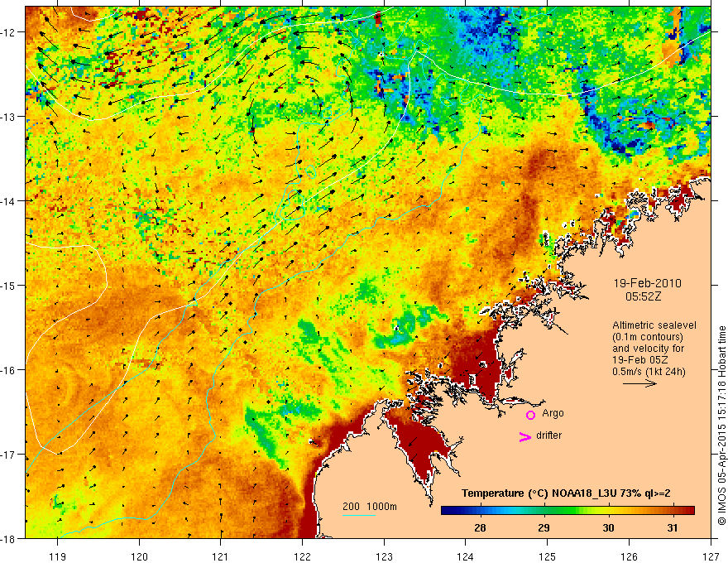
Task: Click the '-16' latitude axis label
Action: pos(8,370)
